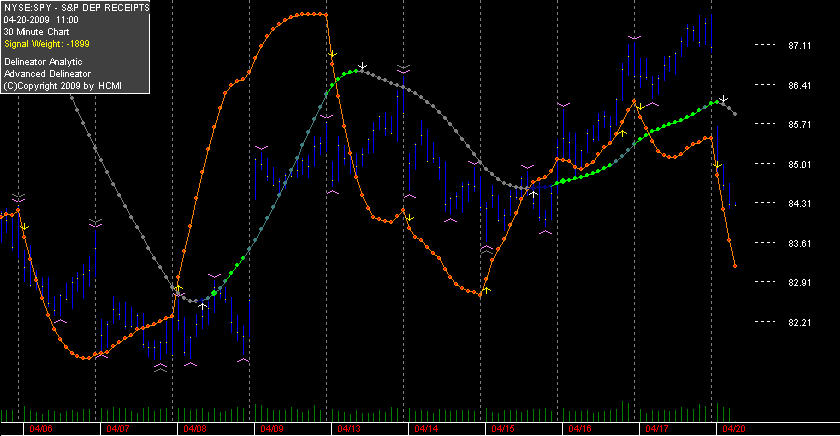Click the 04/08 date label
840x436 pixels.
pos(195,429)
